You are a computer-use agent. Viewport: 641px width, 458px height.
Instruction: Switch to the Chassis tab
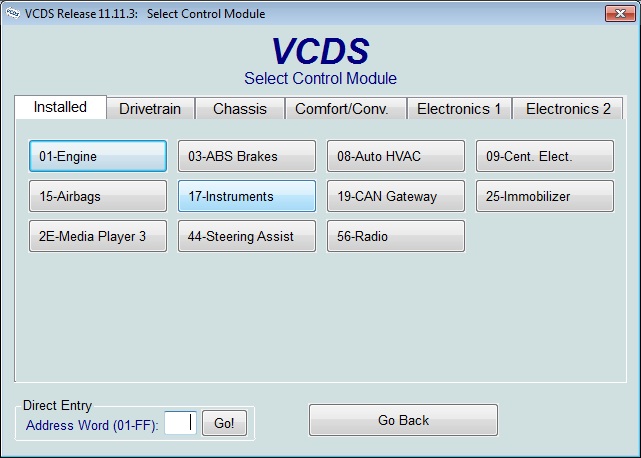(x=239, y=109)
